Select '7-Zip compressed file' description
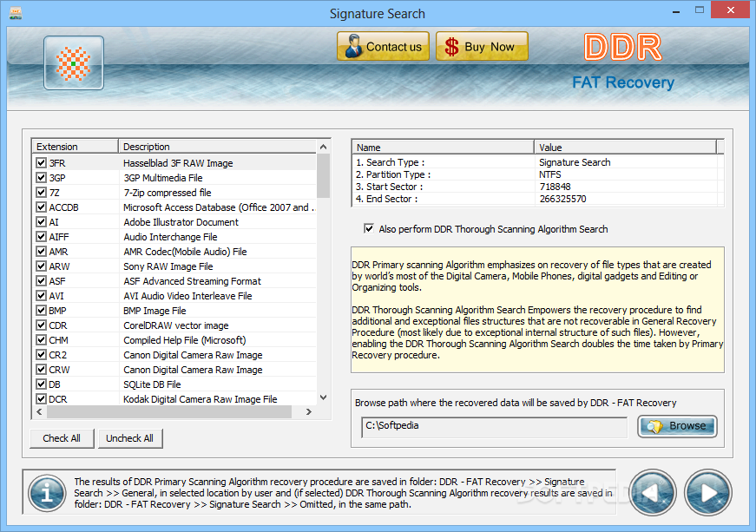The image size is (756, 532). tap(168, 193)
